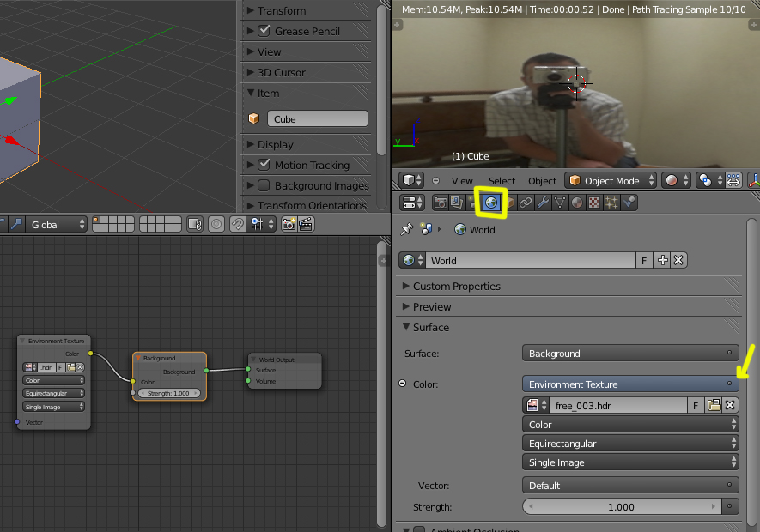Edit the Cube item name field
The height and width of the screenshot is (532, 760).
[318, 118]
